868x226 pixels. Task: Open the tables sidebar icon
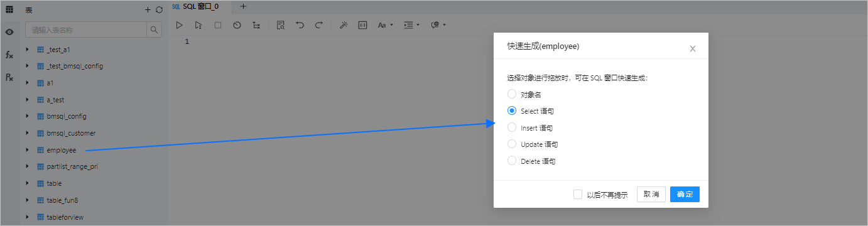point(9,9)
